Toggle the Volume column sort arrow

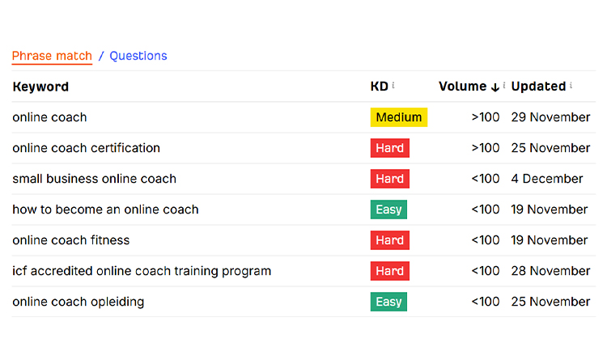tap(495, 87)
